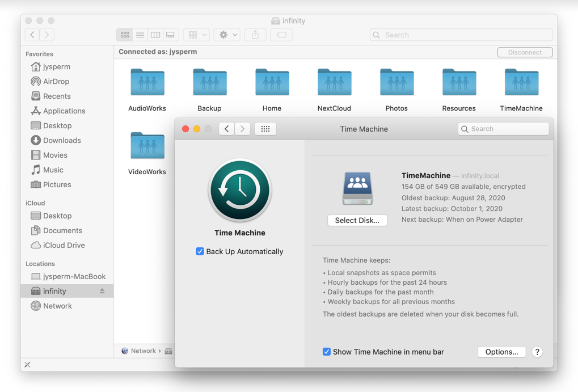This screenshot has width=578, height=392.
Task: Switch Finder to list view
Action: (140, 35)
